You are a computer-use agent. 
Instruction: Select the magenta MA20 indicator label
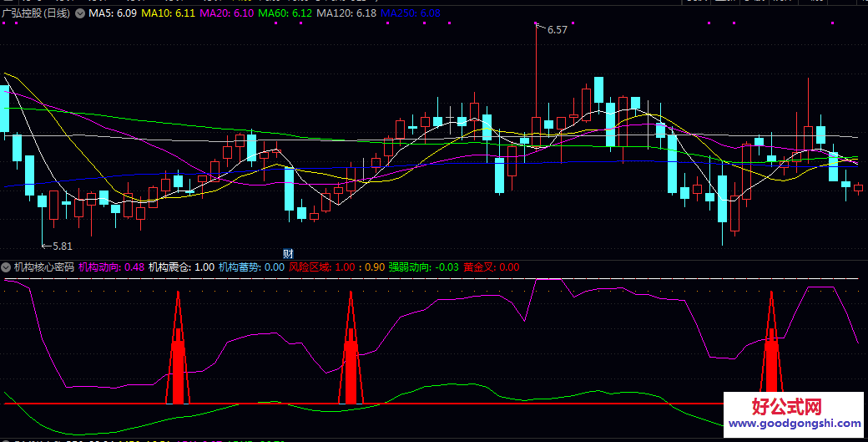[x=227, y=13]
